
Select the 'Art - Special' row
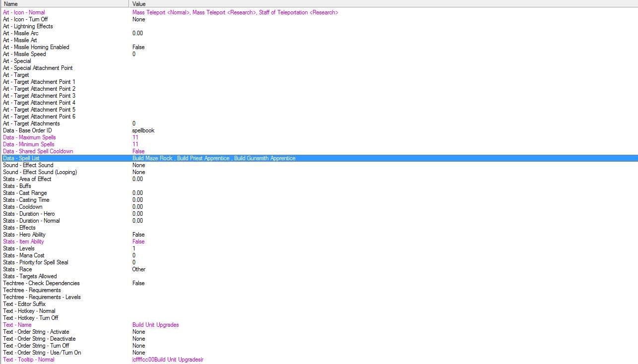(319, 61)
